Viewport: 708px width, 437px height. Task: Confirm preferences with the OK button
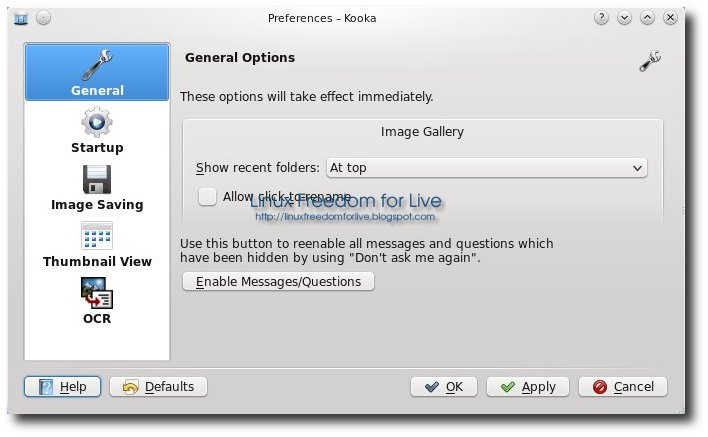click(x=443, y=387)
